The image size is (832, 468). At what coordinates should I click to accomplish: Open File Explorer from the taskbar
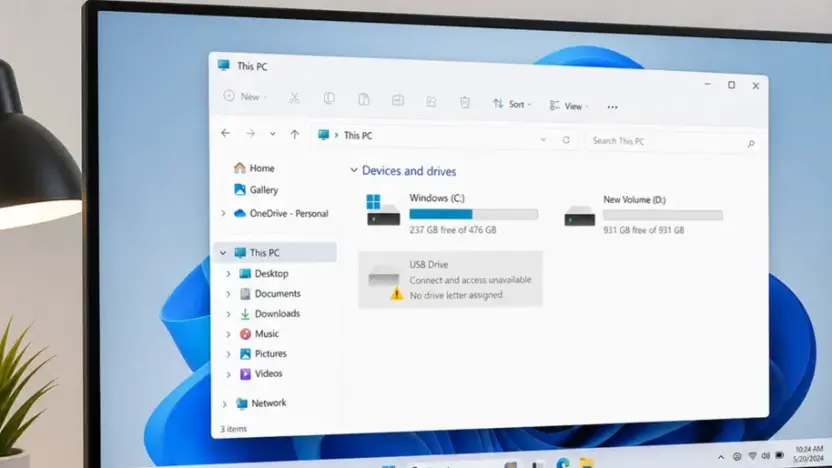tap(586, 463)
